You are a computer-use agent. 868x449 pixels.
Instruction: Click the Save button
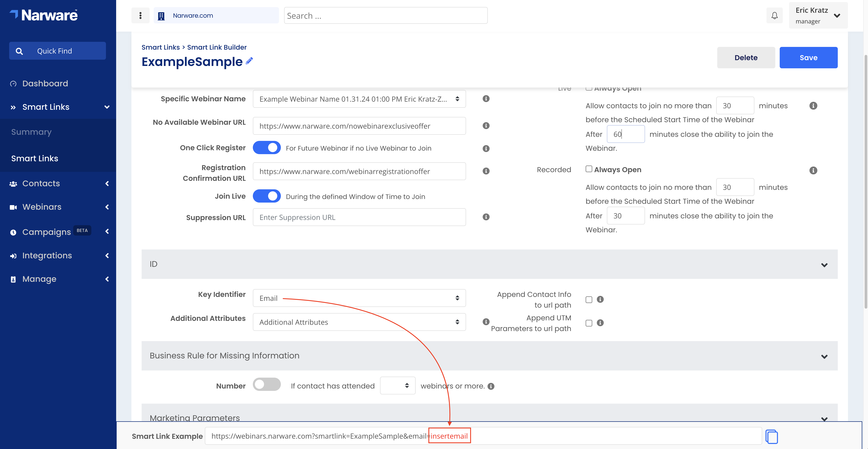point(808,58)
